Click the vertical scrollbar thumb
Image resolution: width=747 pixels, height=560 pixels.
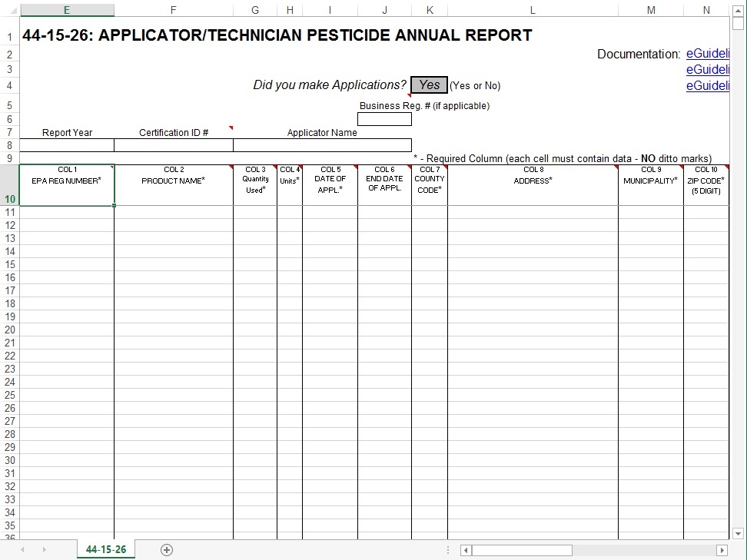(x=738, y=23)
